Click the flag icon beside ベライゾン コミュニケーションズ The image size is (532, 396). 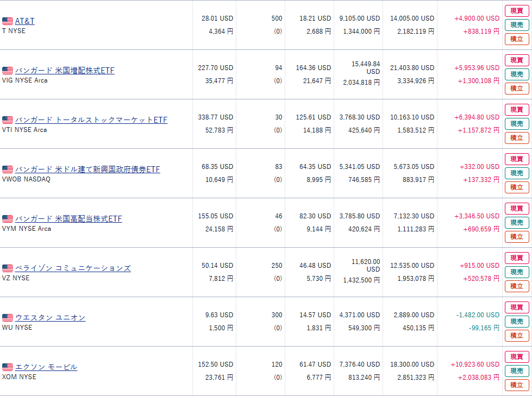click(7, 268)
